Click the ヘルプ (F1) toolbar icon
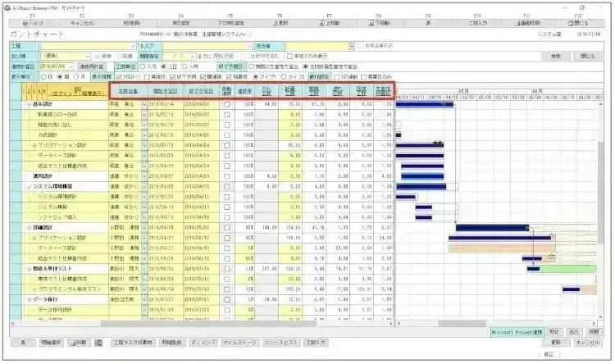615x364 pixels. [25, 24]
